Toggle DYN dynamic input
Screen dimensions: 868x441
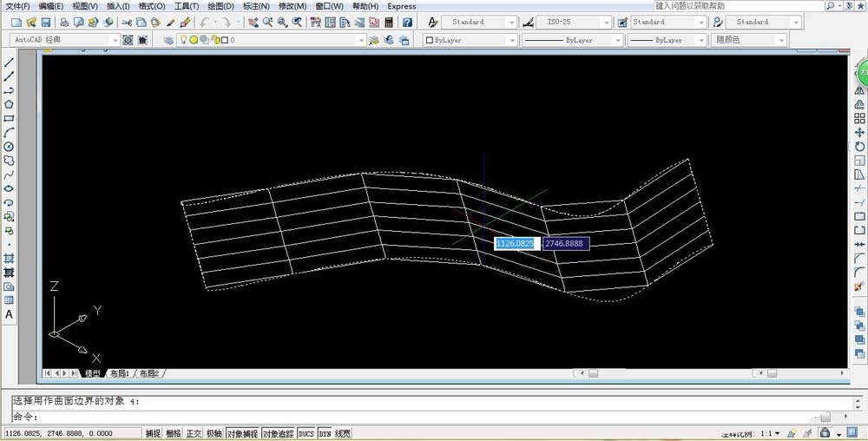(325, 434)
